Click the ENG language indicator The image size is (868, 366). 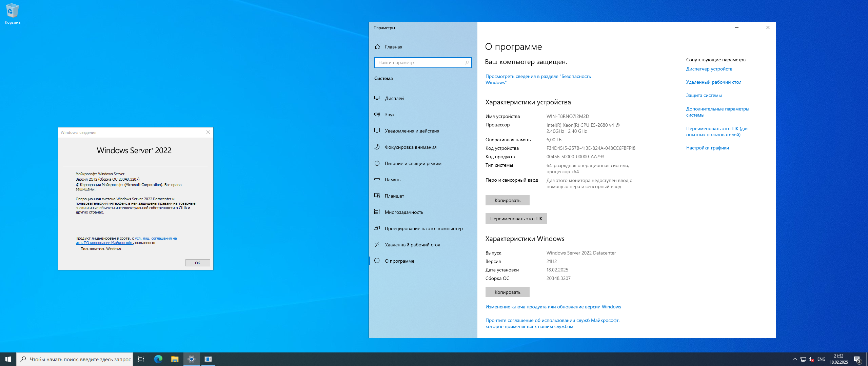coord(821,359)
